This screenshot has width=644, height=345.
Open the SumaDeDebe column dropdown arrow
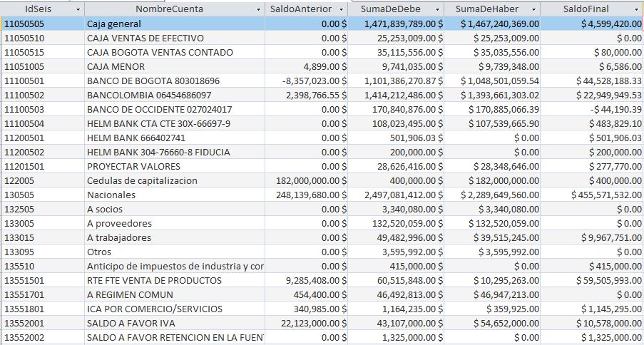[438, 9]
